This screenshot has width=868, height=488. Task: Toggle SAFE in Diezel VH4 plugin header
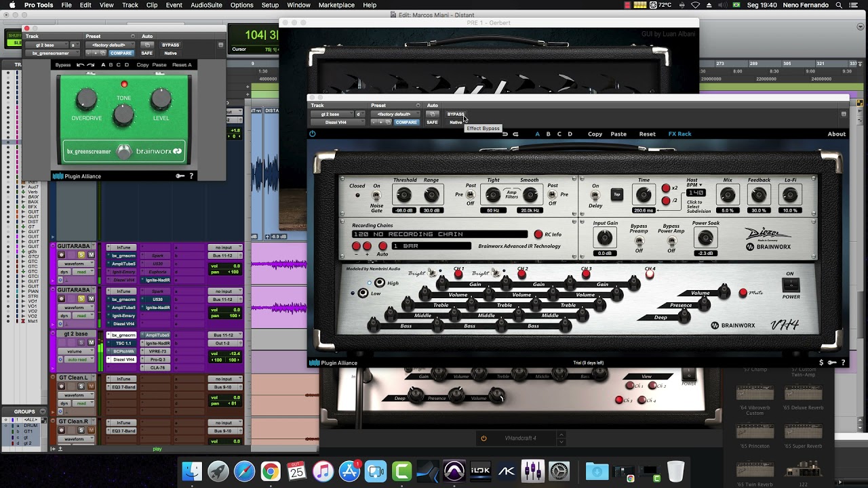click(x=432, y=122)
